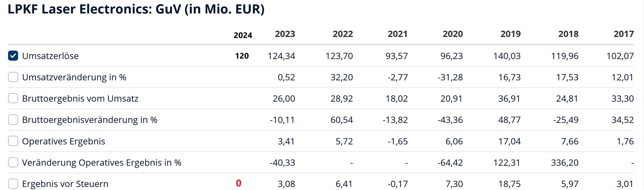This screenshot has height=190, width=644.
Task: Select the 2018 column header
Action: 568,34
